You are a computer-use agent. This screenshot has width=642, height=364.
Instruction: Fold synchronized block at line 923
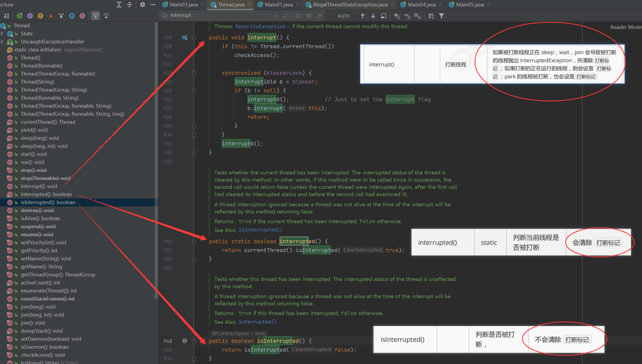tap(194, 73)
